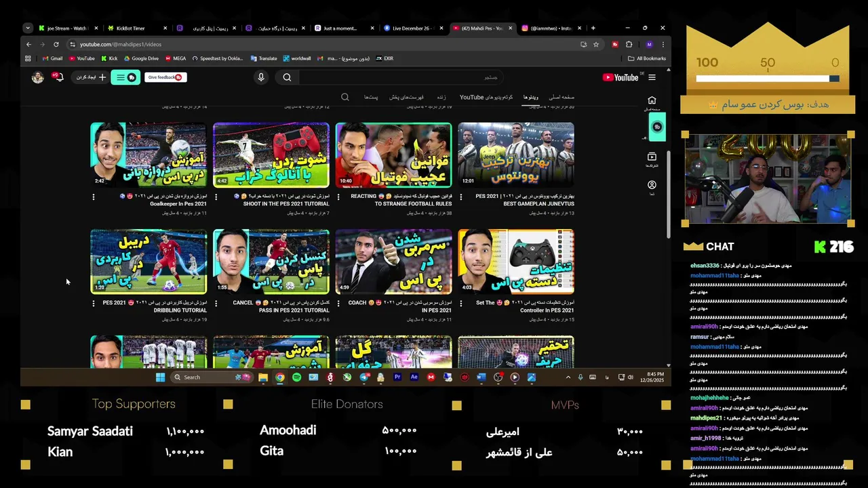Image resolution: width=868 pixels, height=488 pixels.
Task: Play the red controller shooting video thumbnail
Action: click(x=271, y=155)
